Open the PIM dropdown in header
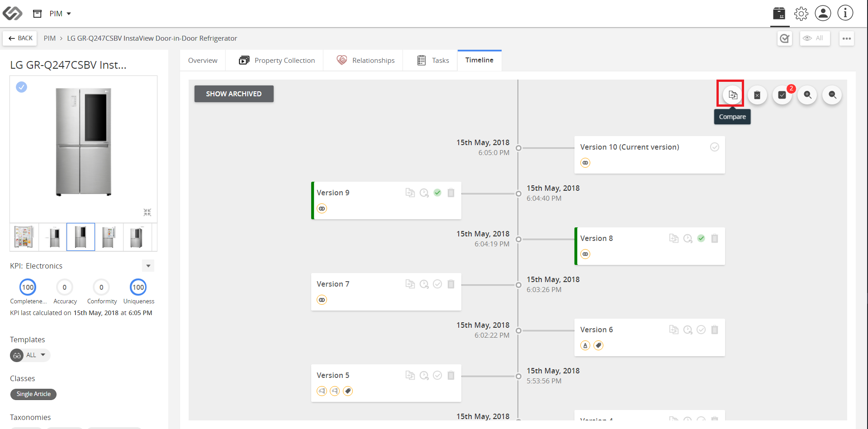This screenshot has height=429, width=868. [60, 14]
